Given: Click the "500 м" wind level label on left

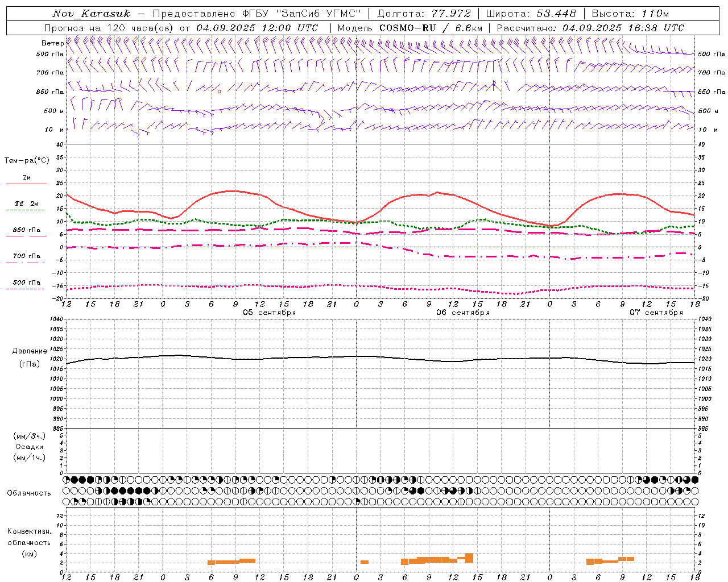Looking at the screenshot, I should [x=54, y=111].
